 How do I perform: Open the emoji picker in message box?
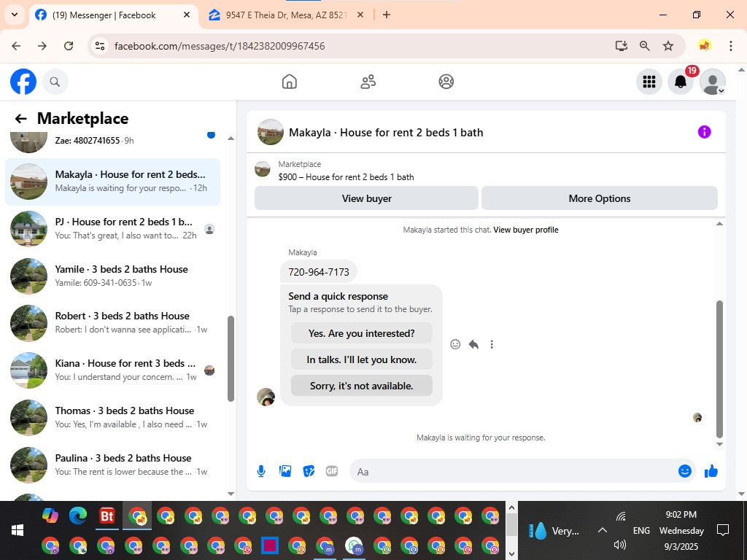[x=684, y=471]
